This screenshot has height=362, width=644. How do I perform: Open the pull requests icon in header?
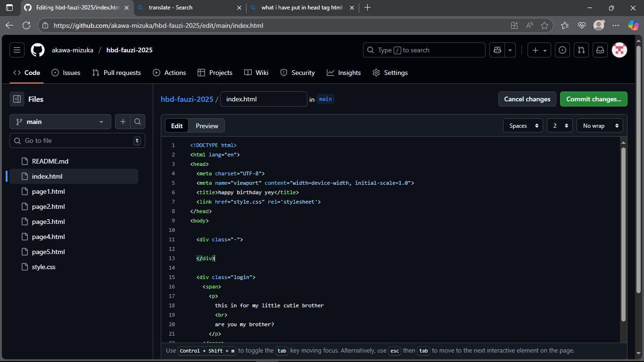coord(581,50)
